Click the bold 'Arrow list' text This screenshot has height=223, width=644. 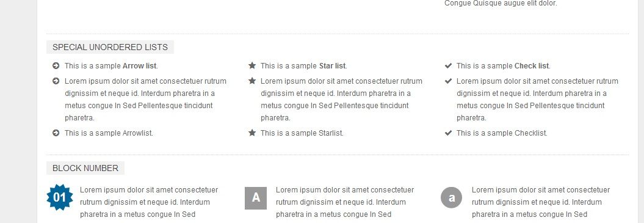tap(140, 66)
